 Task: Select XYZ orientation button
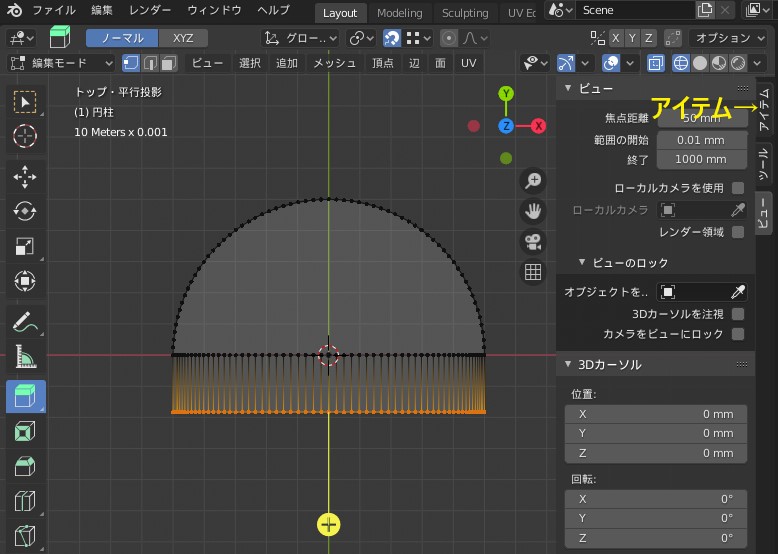(183, 38)
